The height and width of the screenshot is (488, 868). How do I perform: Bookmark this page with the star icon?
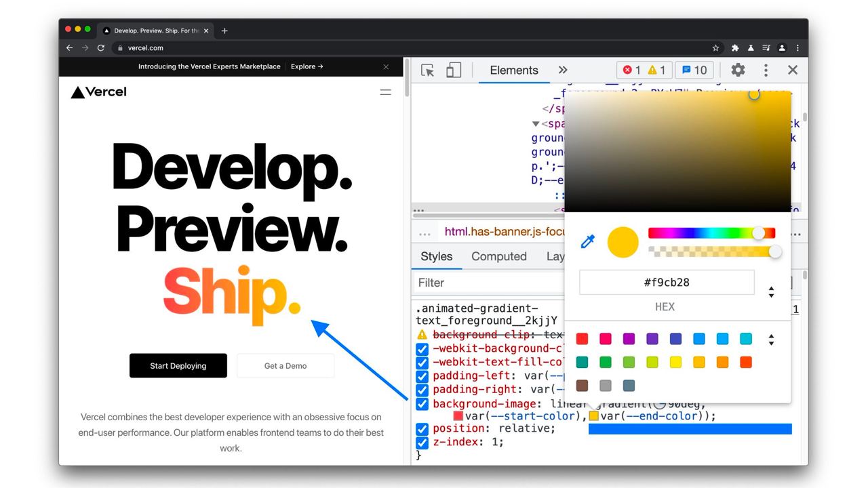point(715,48)
